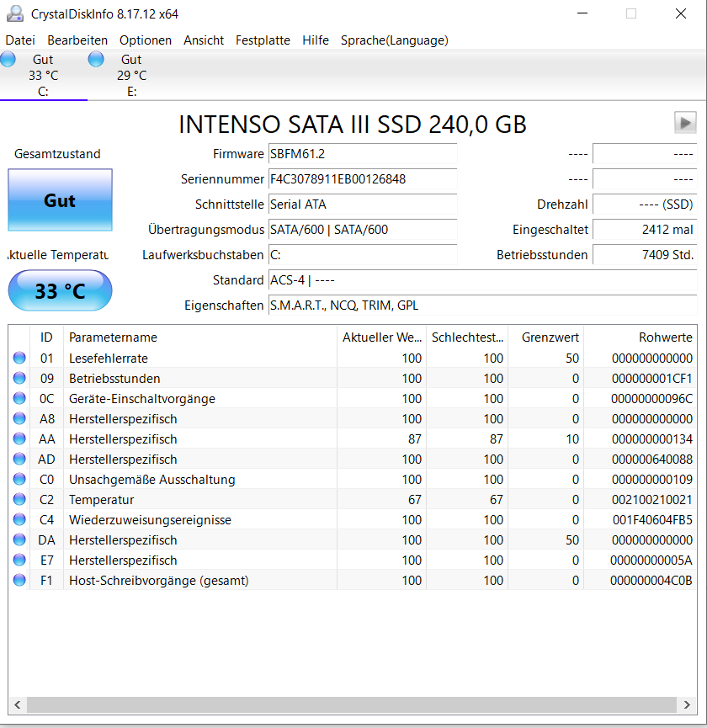Click raw value 002100210021

651,500
